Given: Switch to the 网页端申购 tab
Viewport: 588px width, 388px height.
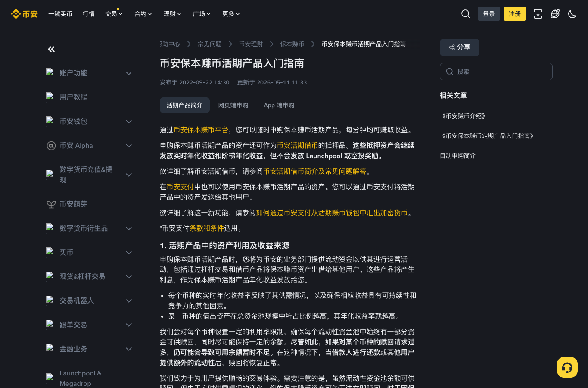Looking at the screenshot, I should [x=233, y=105].
